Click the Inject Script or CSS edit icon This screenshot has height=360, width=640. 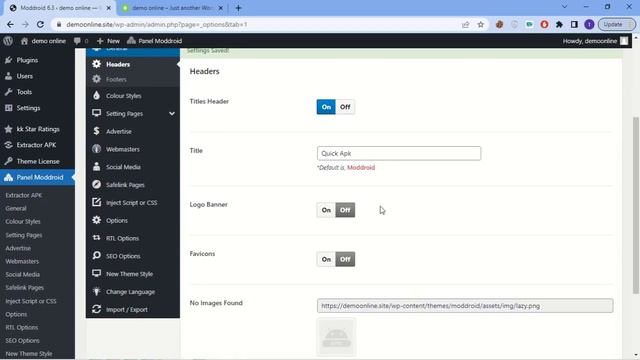click(x=96, y=202)
